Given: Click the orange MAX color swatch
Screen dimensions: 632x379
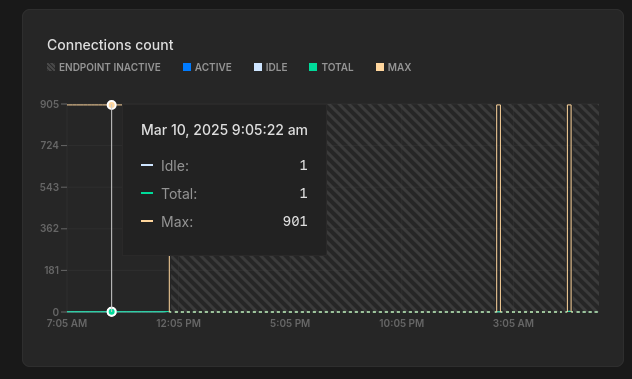Looking at the screenshot, I should pos(380,67).
